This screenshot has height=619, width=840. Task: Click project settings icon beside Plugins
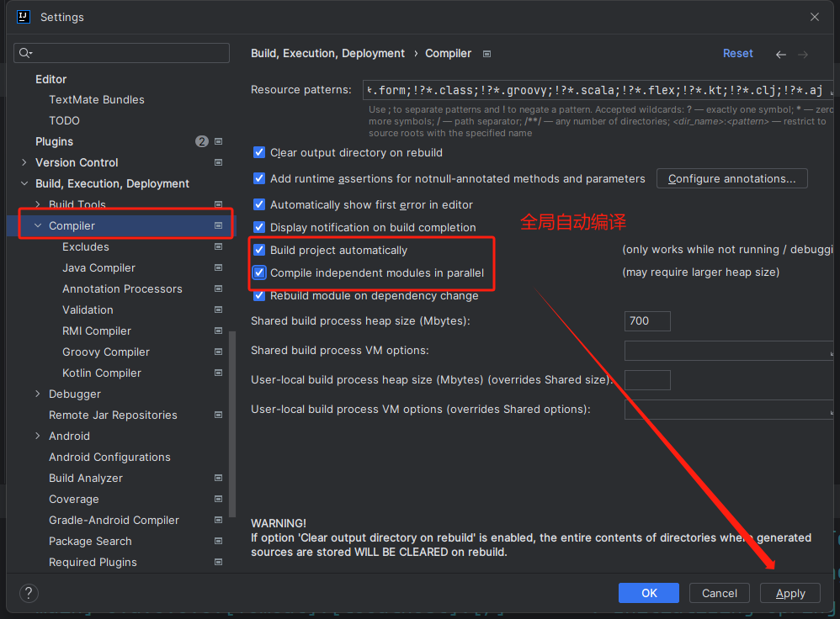[x=219, y=141]
